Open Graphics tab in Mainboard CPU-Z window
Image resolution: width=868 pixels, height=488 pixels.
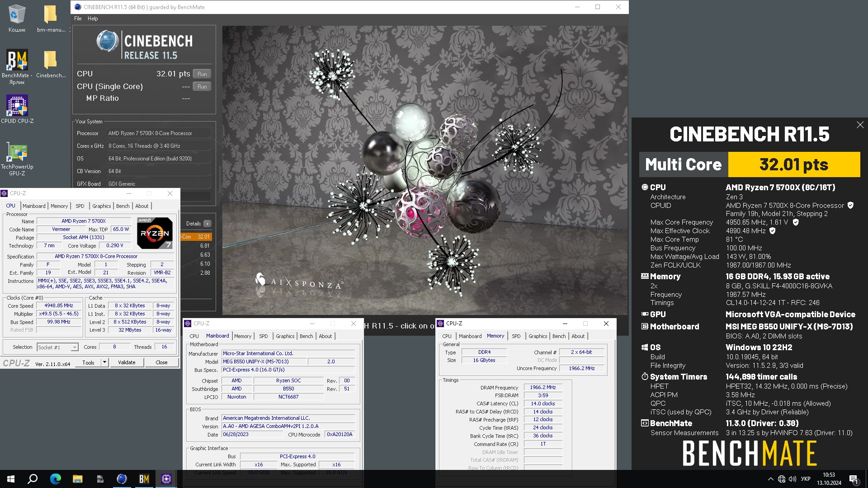[x=285, y=336]
